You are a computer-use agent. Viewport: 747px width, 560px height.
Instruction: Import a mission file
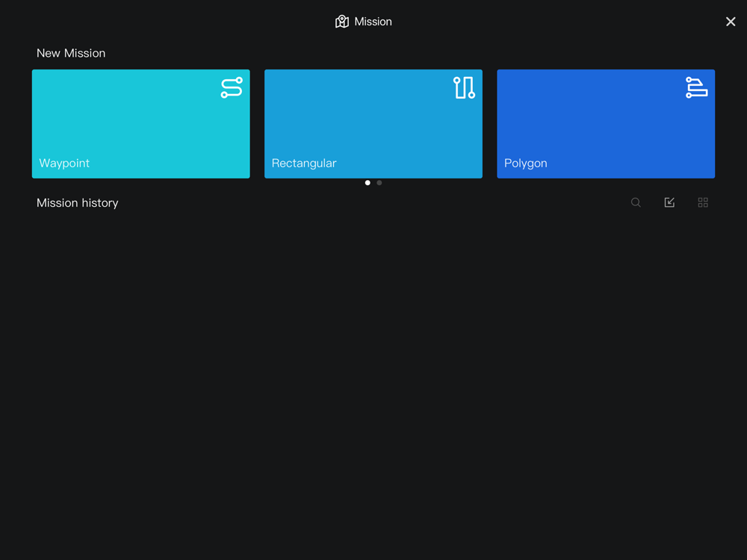tap(669, 202)
